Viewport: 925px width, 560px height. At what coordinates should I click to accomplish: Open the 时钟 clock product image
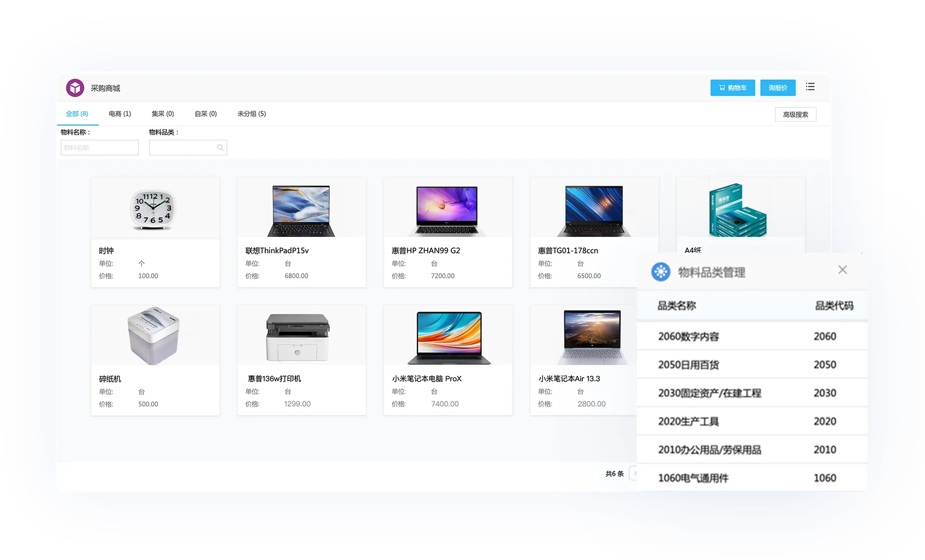(x=153, y=210)
